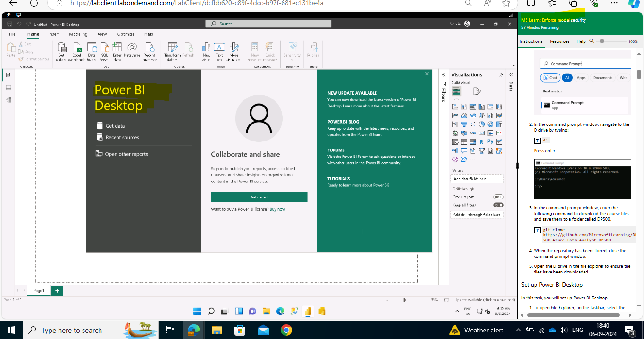Screen dimensions: 644x339
Task: Adjust lab instructions zoom slider
Action: coord(602,41)
